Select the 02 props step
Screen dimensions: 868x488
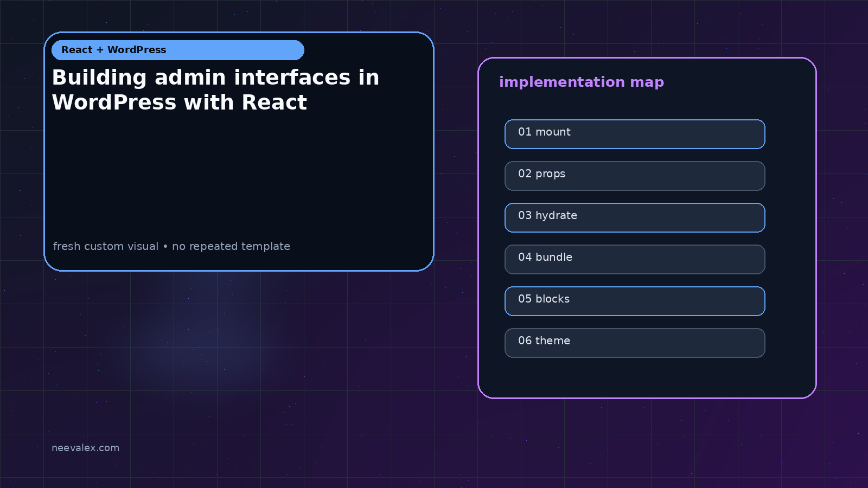(635, 176)
